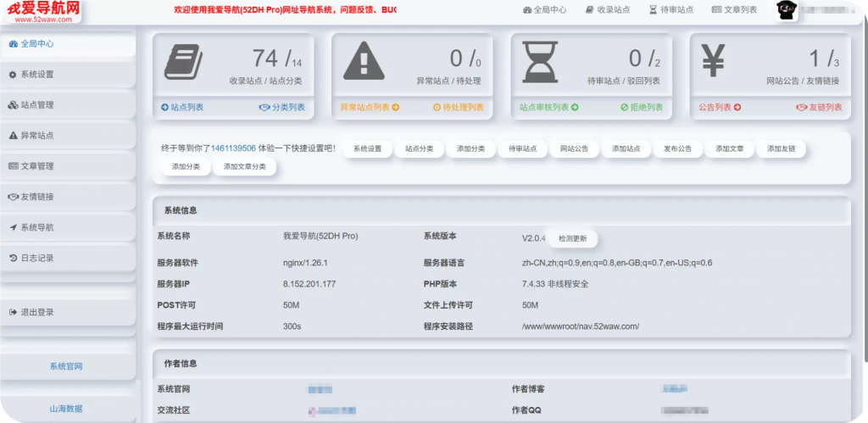Click the blurred 作者博客 link
Viewport: 868px width, 423px height.
tap(675, 389)
